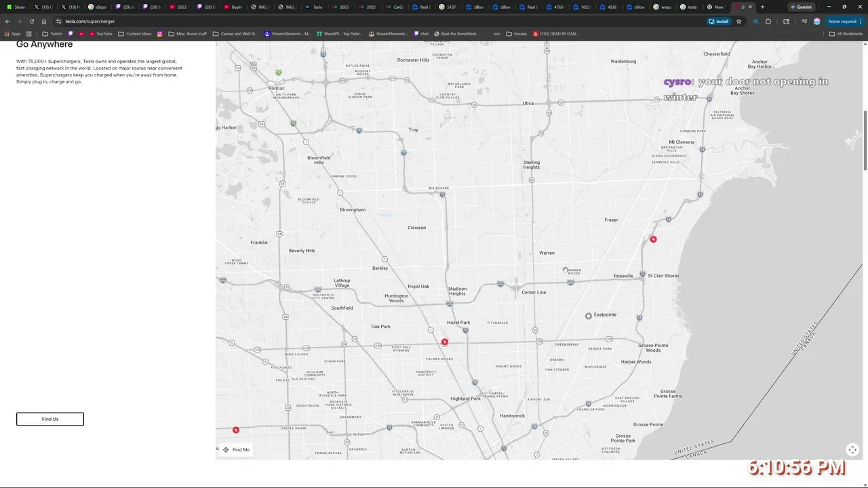This screenshot has height=488, width=868.
Task: Click the Install app button in address bar
Action: pyautogui.click(x=719, y=21)
